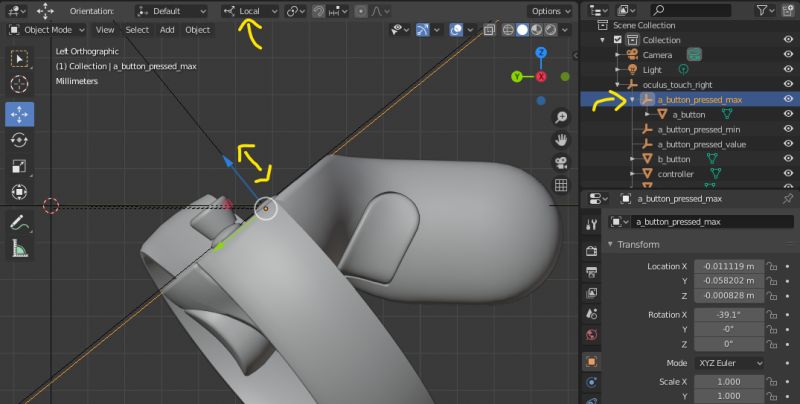The height and width of the screenshot is (404, 800).
Task: Activate the Rotate tool
Action: coord(19,140)
